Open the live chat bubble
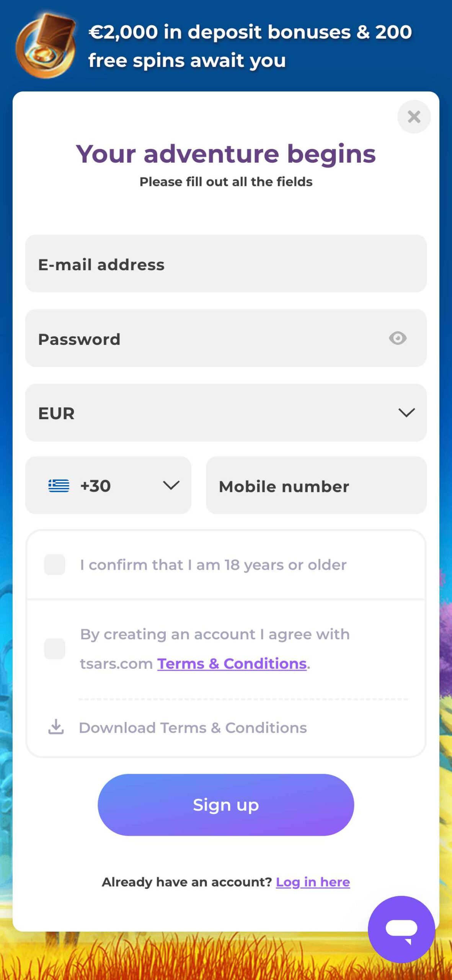The image size is (452, 980). click(x=401, y=929)
